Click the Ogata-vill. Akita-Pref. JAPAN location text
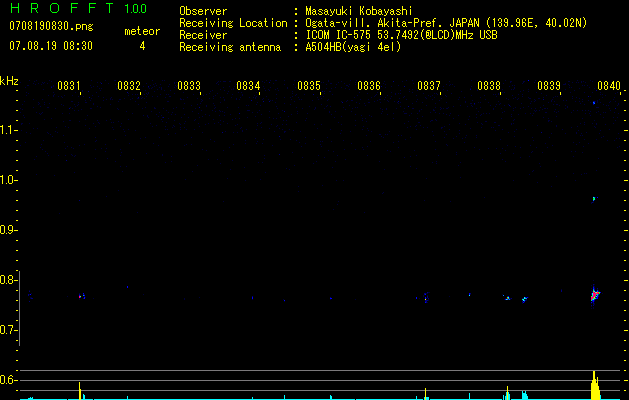Viewport: 629px width, 400px height. pos(446,23)
